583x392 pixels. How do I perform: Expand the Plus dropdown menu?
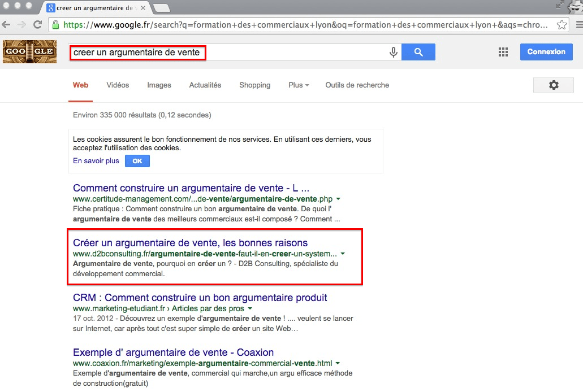(x=299, y=85)
